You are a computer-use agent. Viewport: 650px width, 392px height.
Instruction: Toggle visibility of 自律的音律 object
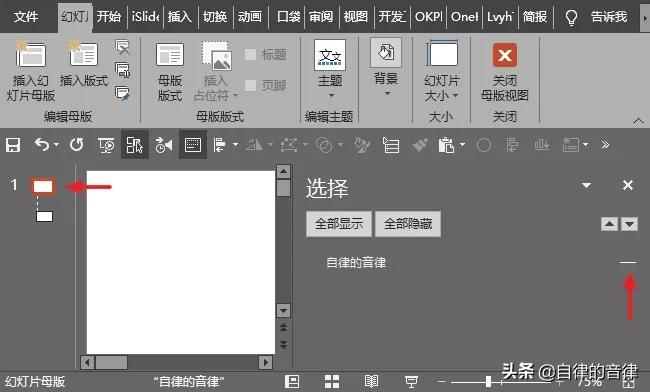coord(628,262)
